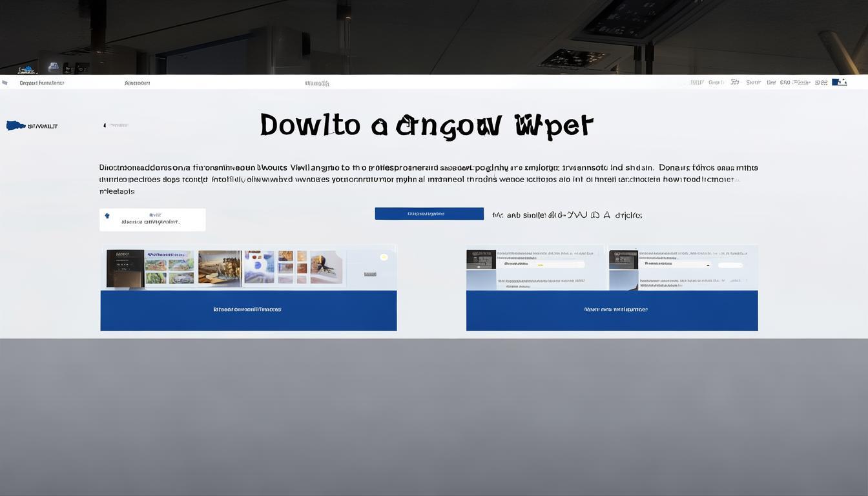Image resolution: width=868 pixels, height=496 pixels.
Task: Click the dark square thumbnail in left preview card
Action: pyautogui.click(x=125, y=268)
